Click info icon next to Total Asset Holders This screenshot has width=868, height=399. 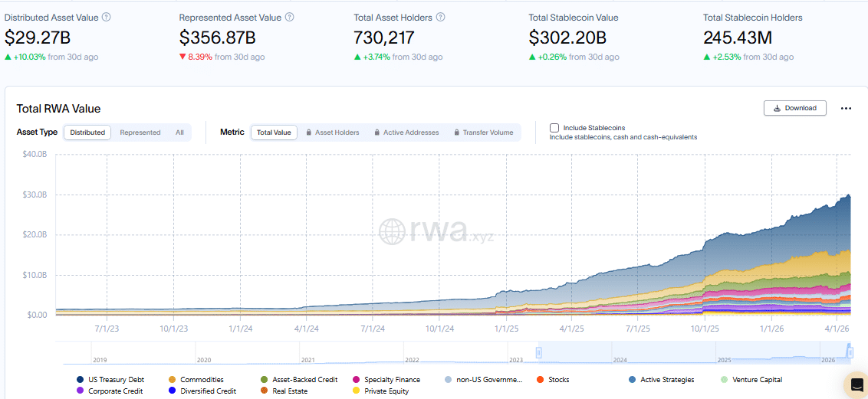click(x=441, y=17)
